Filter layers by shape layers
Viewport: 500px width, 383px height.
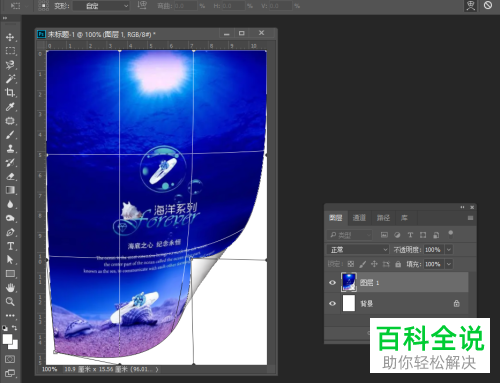click(423, 235)
